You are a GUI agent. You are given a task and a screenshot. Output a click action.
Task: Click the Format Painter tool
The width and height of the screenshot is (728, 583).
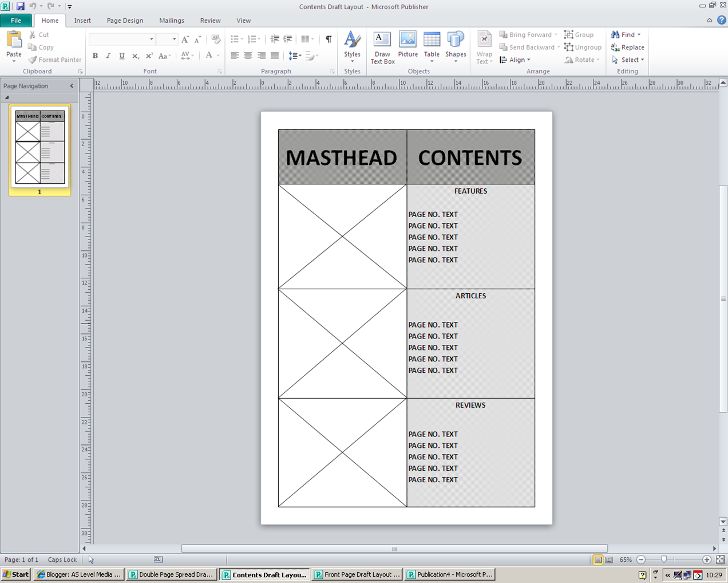tap(54, 60)
